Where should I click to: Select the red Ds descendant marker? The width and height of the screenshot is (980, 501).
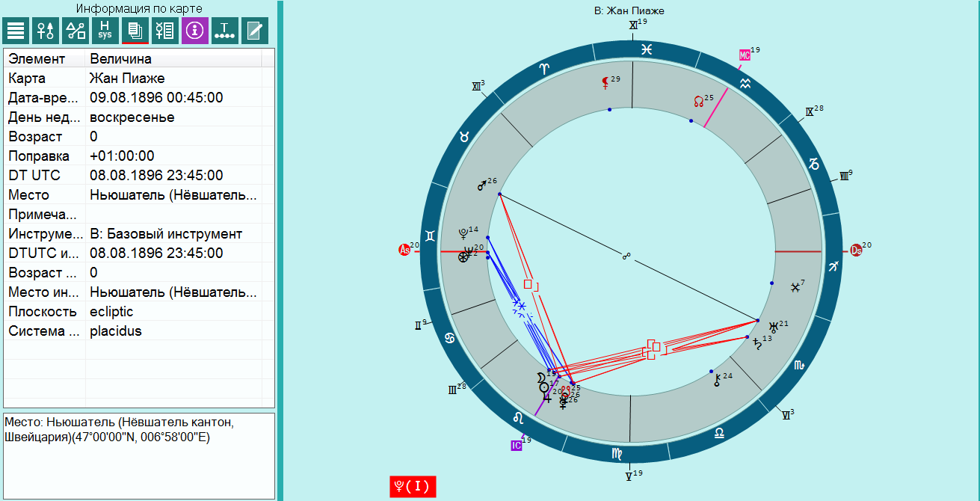pos(857,251)
